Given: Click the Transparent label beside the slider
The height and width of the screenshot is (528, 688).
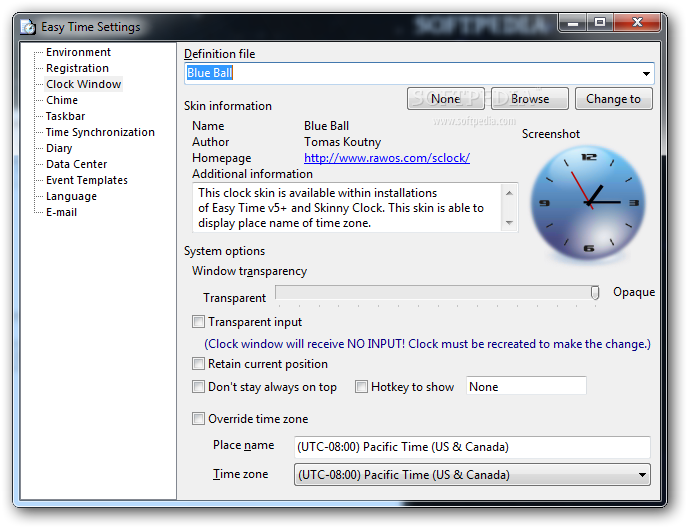Looking at the screenshot, I should point(234,298).
